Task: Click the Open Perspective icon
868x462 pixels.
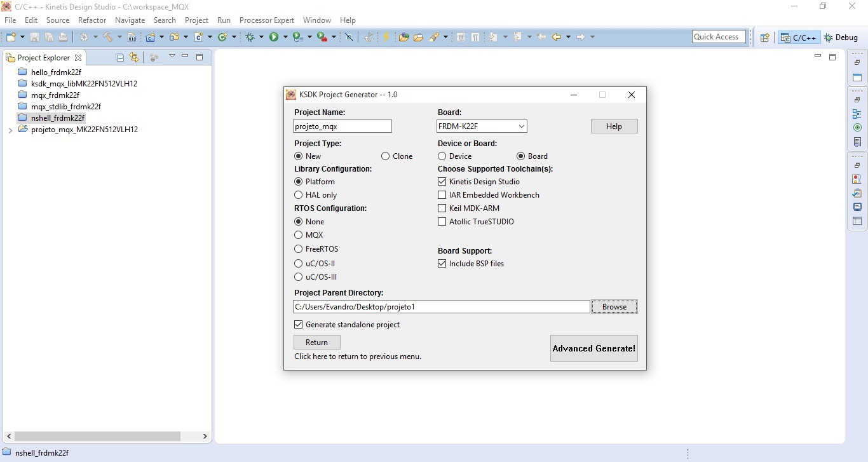Action: click(765, 37)
